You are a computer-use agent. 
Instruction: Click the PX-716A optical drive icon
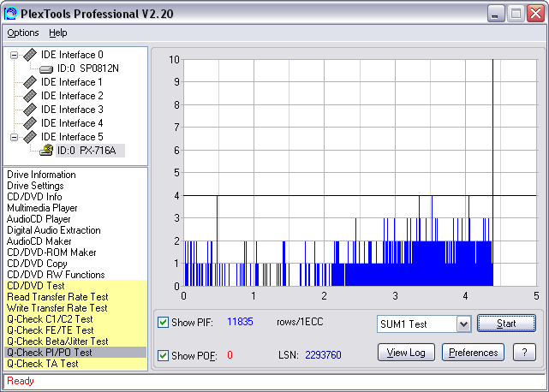point(46,150)
